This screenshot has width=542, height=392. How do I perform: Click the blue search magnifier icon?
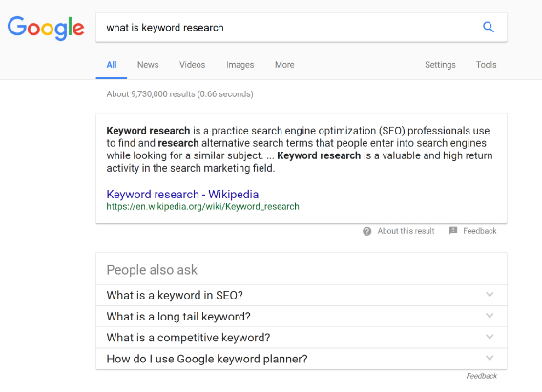coord(488,27)
